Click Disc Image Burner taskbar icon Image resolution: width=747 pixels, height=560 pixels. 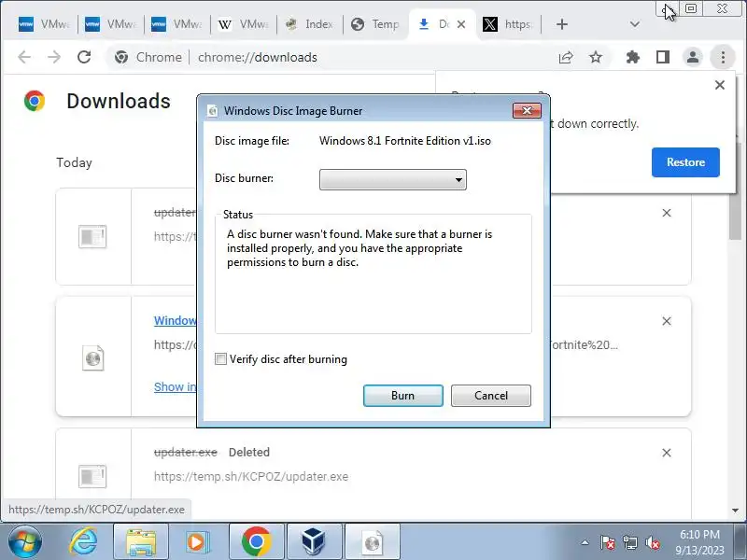[372, 542]
